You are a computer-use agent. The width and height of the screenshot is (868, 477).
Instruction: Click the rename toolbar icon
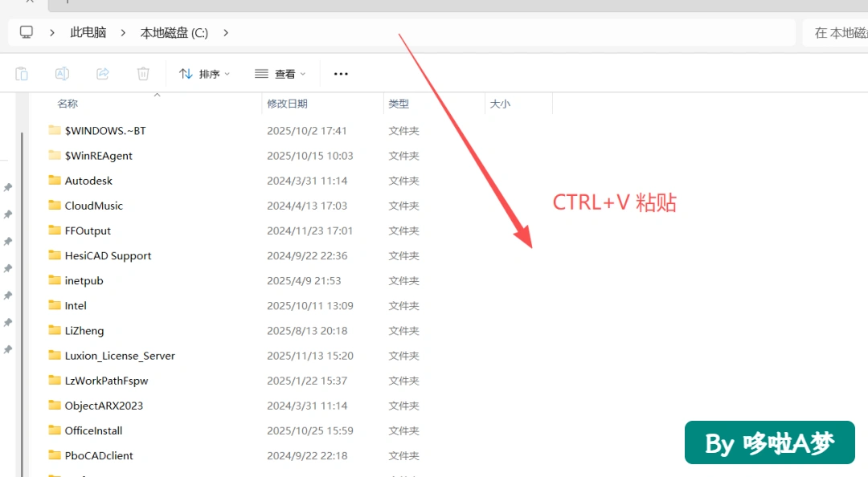[62, 74]
